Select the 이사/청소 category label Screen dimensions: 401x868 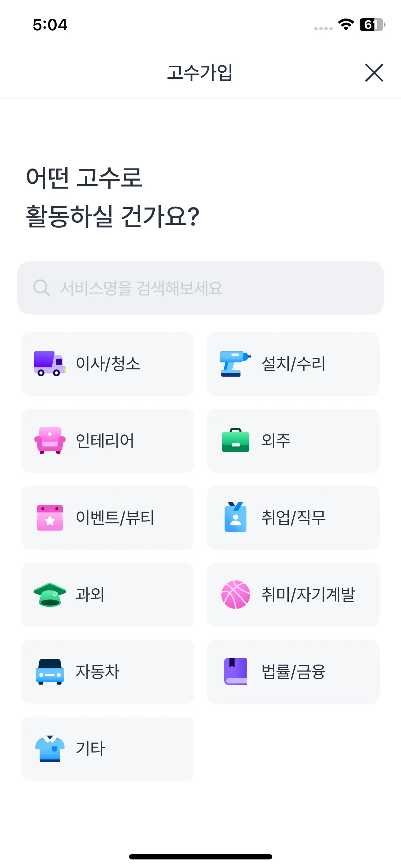coord(108,363)
